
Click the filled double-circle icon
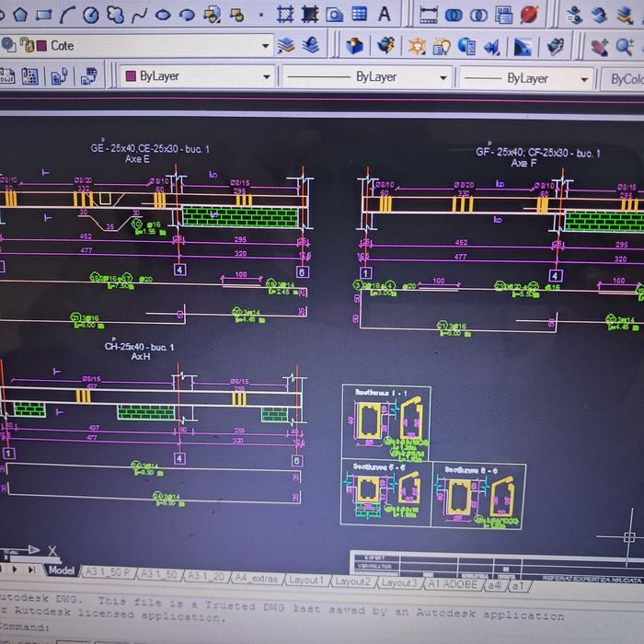click(454, 16)
